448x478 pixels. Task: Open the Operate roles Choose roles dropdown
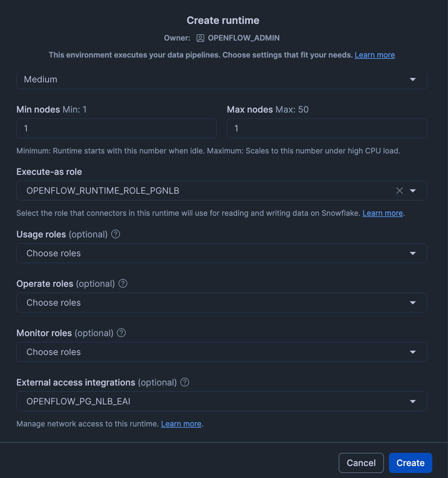coord(222,303)
